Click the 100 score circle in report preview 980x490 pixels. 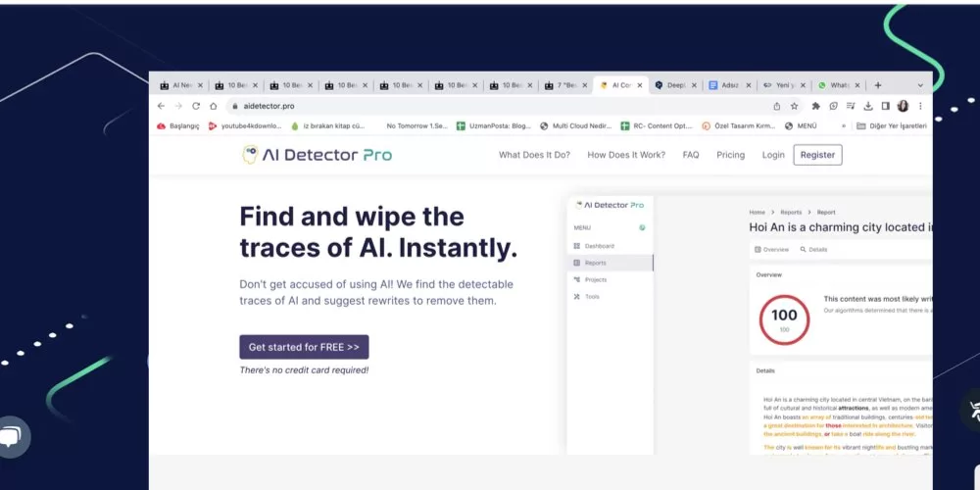click(x=784, y=320)
